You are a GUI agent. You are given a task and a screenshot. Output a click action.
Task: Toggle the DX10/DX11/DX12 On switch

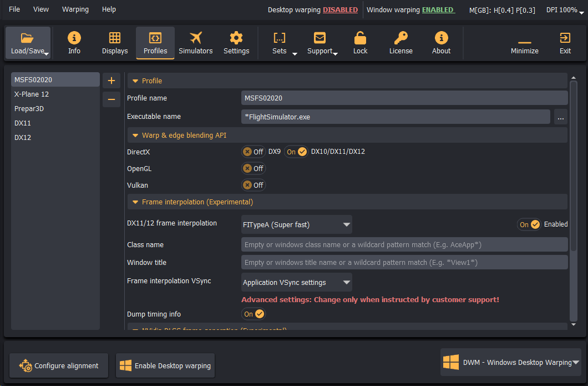point(296,152)
